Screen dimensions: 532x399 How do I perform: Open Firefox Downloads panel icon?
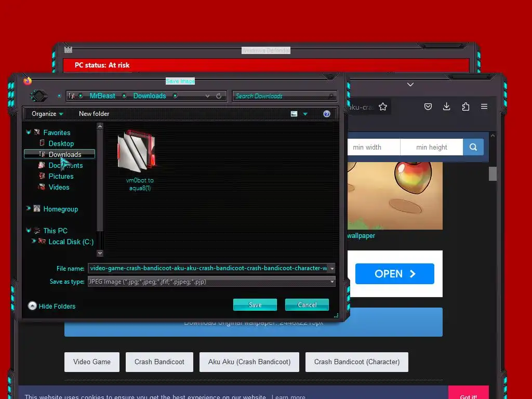click(x=446, y=107)
